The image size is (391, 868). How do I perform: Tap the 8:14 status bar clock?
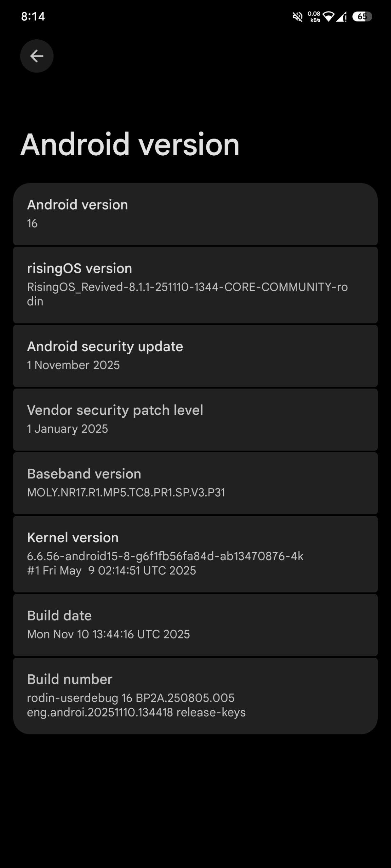pyautogui.click(x=33, y=16)
